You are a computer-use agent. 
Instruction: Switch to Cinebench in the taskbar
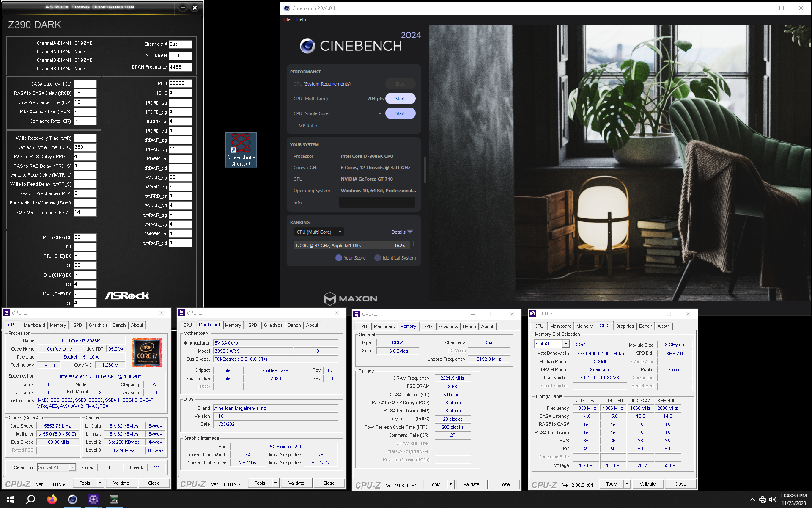(x=72, y=500)
